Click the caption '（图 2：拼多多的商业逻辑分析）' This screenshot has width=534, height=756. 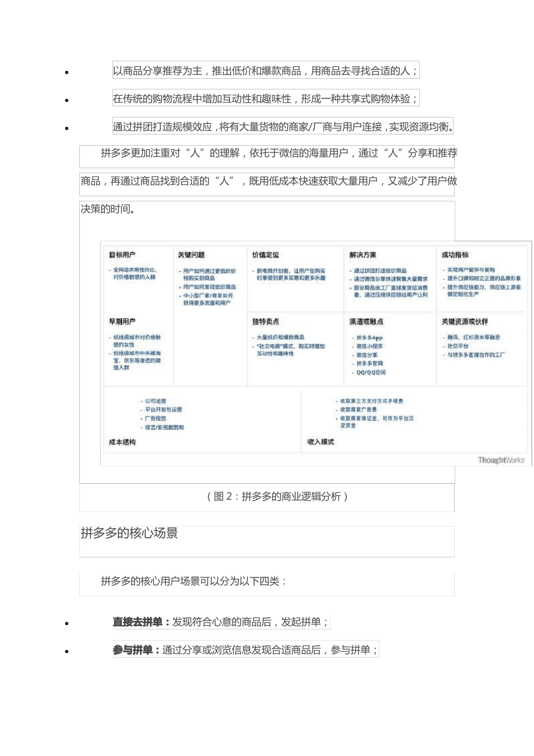point(278,497)
